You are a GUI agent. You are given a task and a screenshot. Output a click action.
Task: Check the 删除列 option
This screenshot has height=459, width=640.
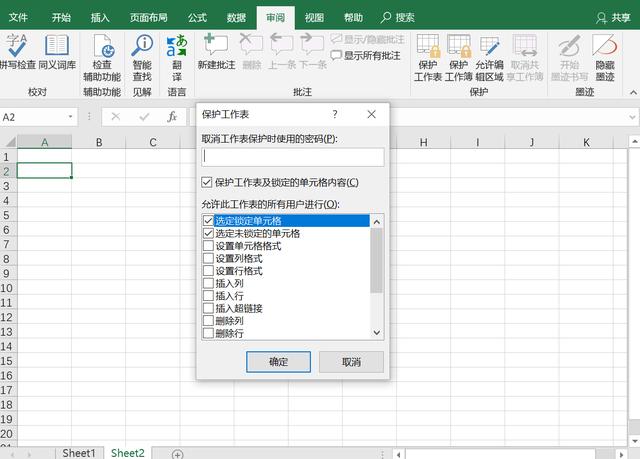click(208, 321)
